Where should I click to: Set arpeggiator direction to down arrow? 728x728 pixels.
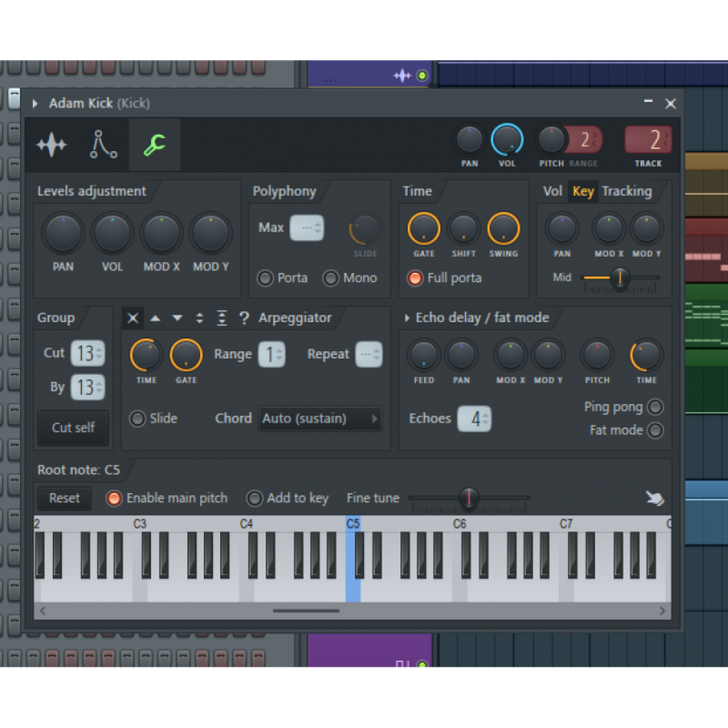(177, 317)
